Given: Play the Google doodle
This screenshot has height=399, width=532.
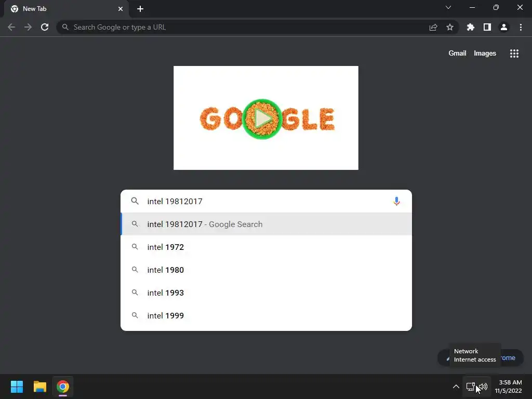Looking at the screenshot, I should click(x=262, y=119).
